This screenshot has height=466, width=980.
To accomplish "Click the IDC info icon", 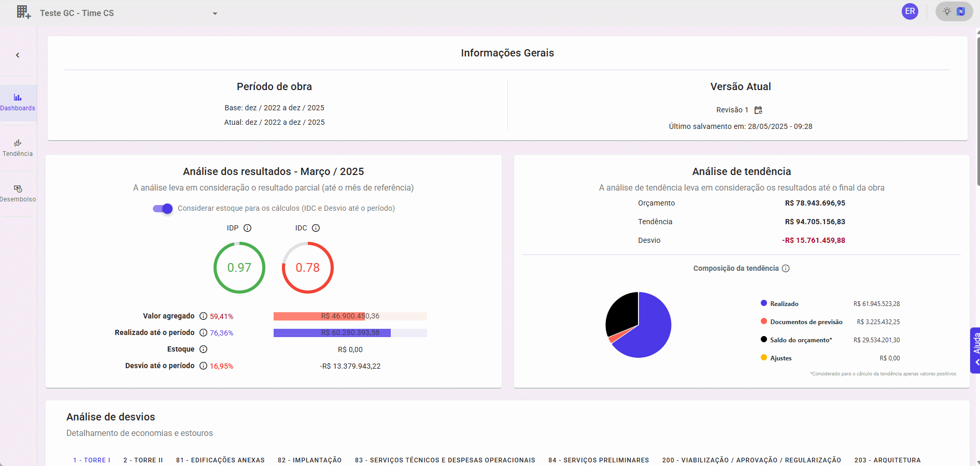I will pos(316,228).
